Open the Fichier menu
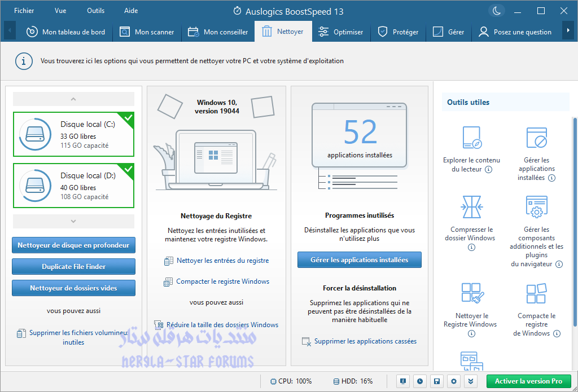 point(24,11)
